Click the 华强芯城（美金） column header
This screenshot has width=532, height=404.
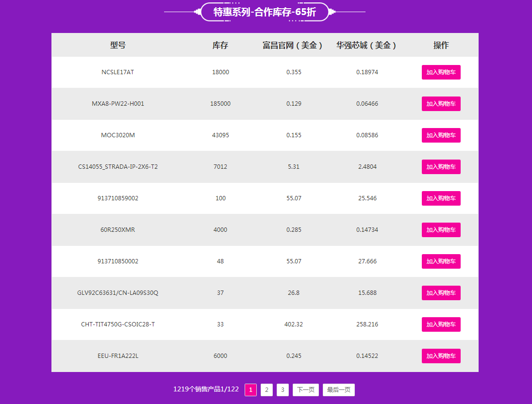click(x=367, y=45)
